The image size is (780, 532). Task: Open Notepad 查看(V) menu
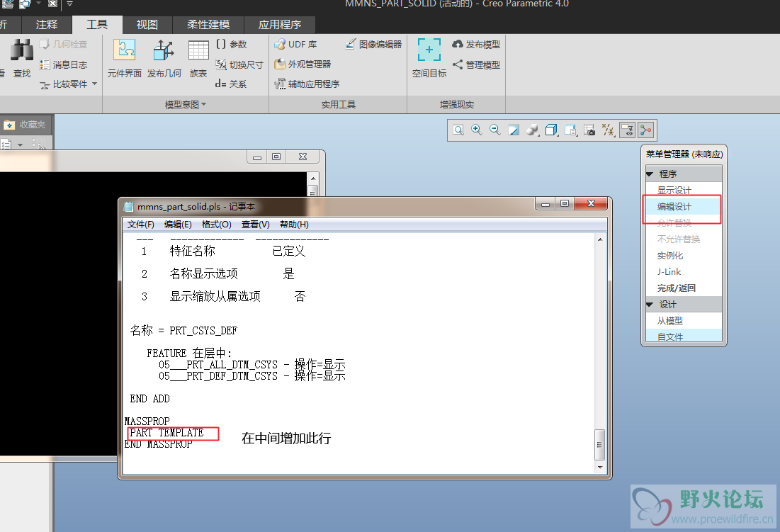point(256,225)
